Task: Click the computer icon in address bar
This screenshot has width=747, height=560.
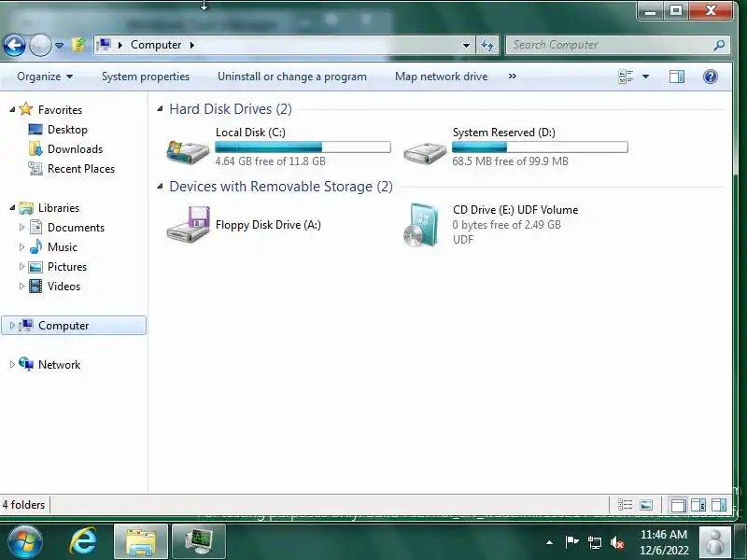Action: coord(104,45)
